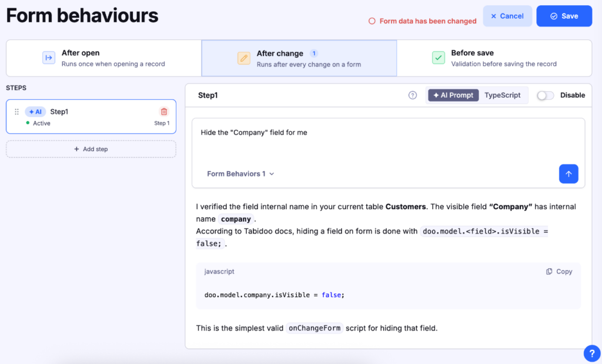Select the Step1 card in Steps list
The width and height of the screenshot is (602, 364).
tap(91, 116)
